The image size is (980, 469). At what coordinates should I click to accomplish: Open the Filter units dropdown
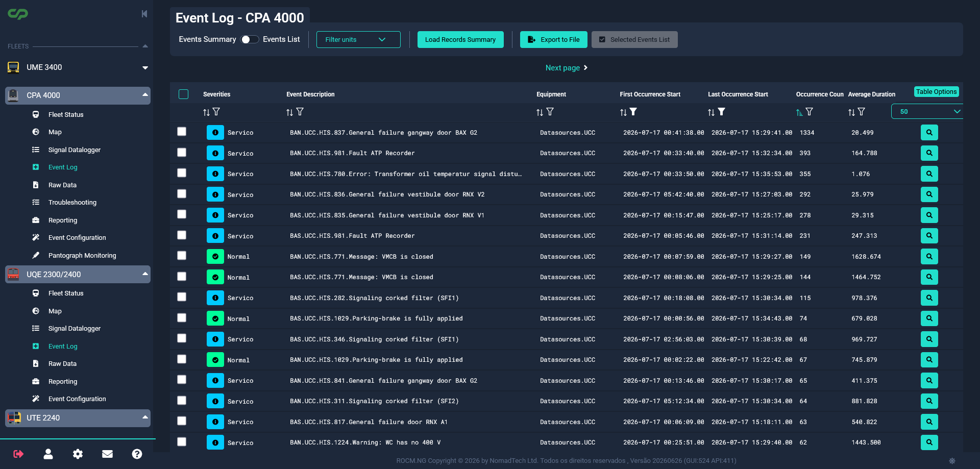click(358, 39)
